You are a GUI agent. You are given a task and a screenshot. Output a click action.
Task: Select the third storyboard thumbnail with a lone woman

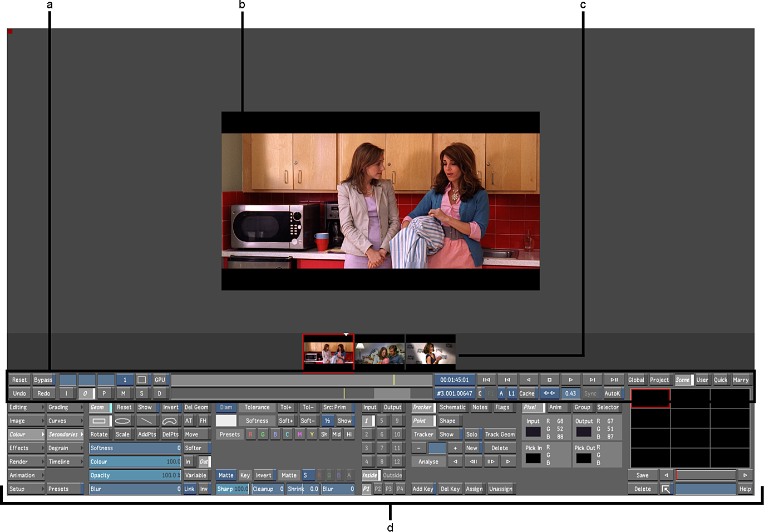431,352
